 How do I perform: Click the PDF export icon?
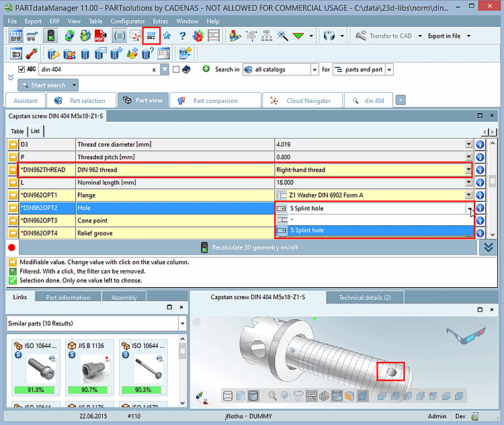point(99,36)
